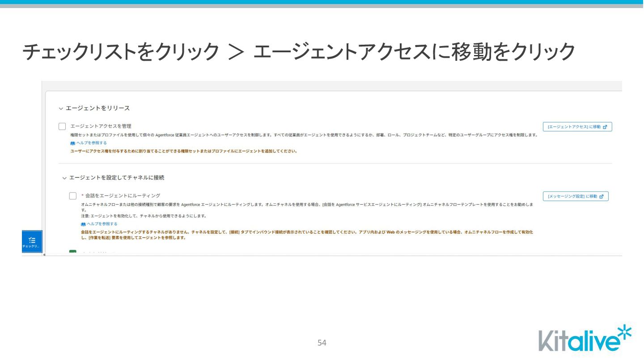Image resolution: width=644 pixels, height=362 pixels.
Task: Click the エージェントアクセスを管理 heading text
Action: tap(101, 126)
